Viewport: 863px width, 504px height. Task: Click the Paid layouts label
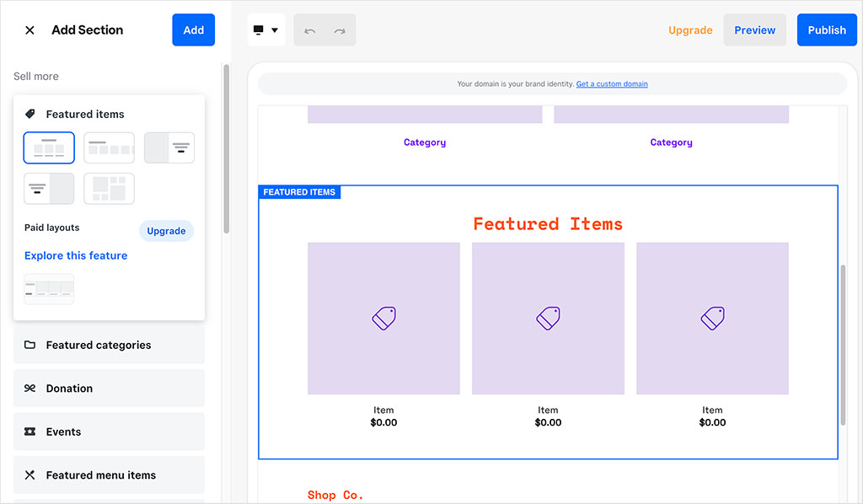[51, 228]
